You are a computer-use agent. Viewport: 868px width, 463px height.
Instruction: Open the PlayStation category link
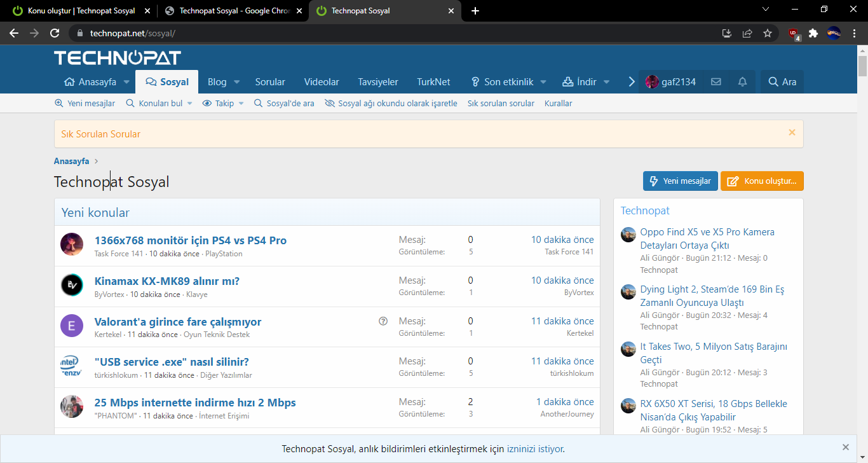click(224, 253)
